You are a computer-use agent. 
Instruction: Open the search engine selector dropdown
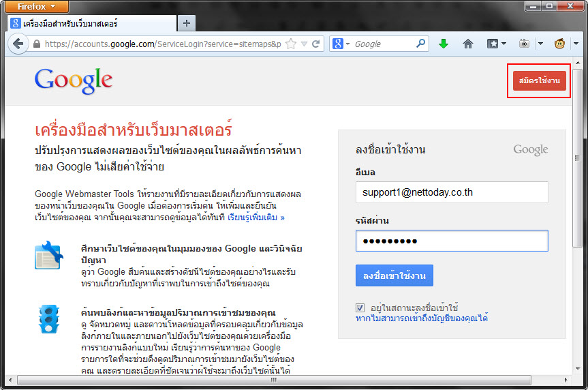(x=341, y=44)
